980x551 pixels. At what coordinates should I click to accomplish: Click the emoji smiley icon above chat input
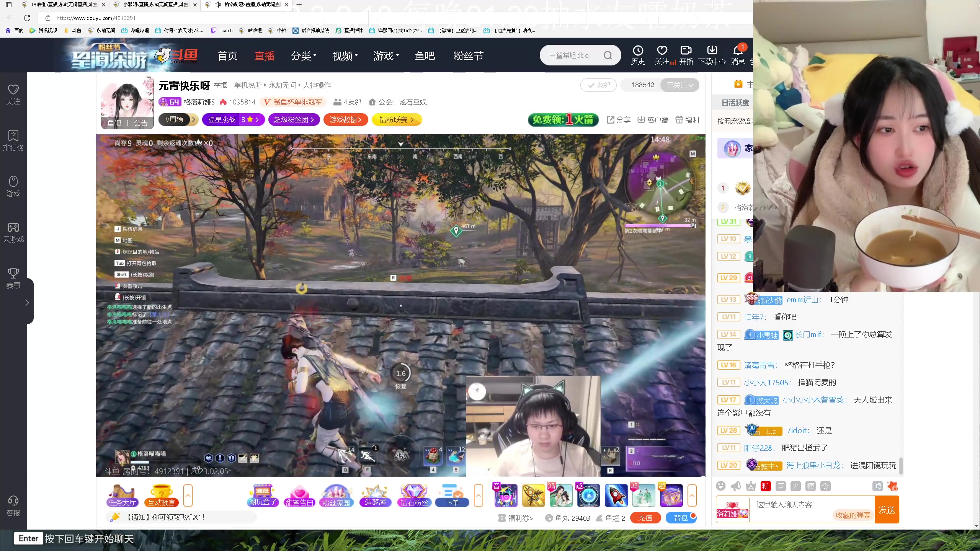click(721, 486)
